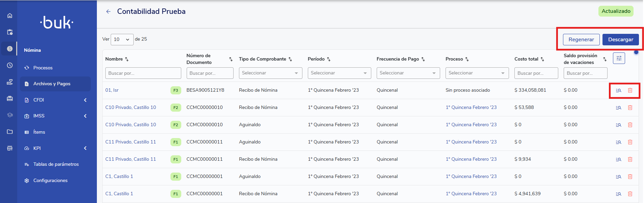This screenshot has height=203, width=644.
Task: Sort by Nombre column arrows
Action: click(127, 59)
